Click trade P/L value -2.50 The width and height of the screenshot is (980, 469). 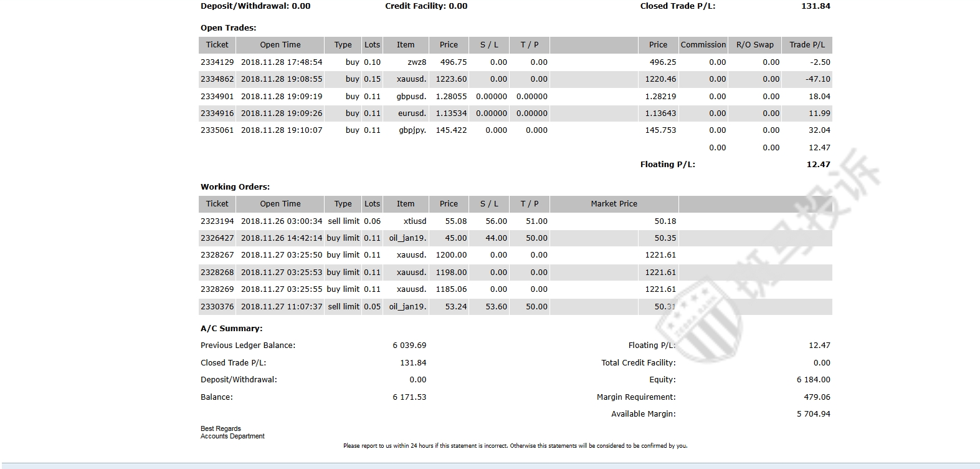coord(820,62)
